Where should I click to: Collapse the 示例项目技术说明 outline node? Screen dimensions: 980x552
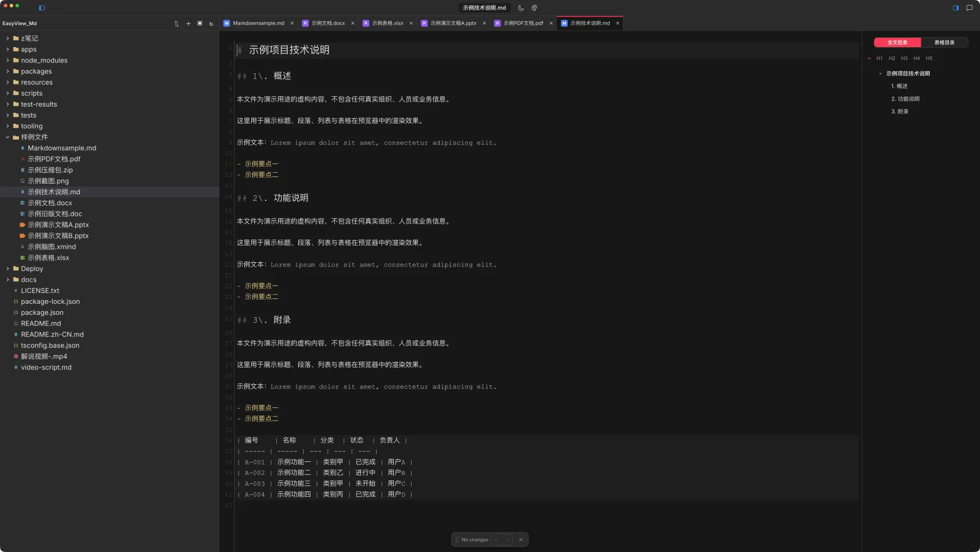point(880,74)
